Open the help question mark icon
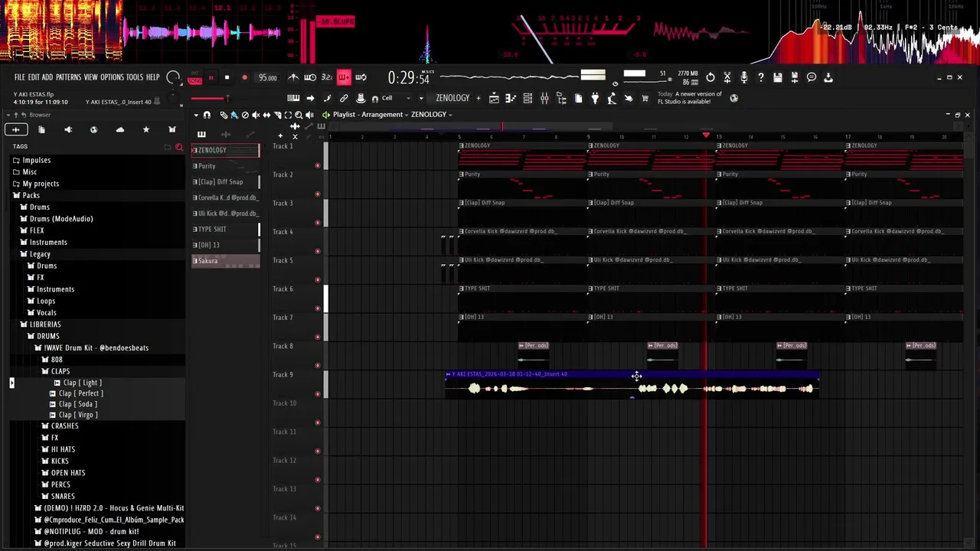 pyautogui.click(x=761, y=77)
